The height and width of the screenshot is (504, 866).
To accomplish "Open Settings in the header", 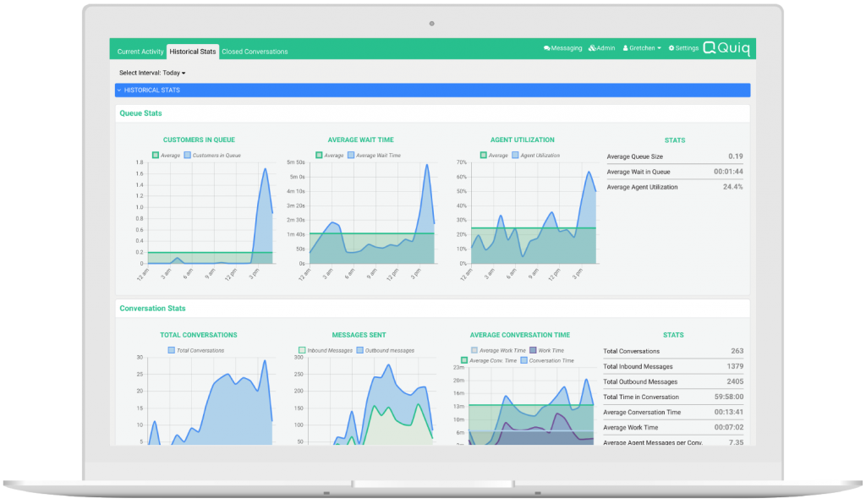I will coord(683,48).
